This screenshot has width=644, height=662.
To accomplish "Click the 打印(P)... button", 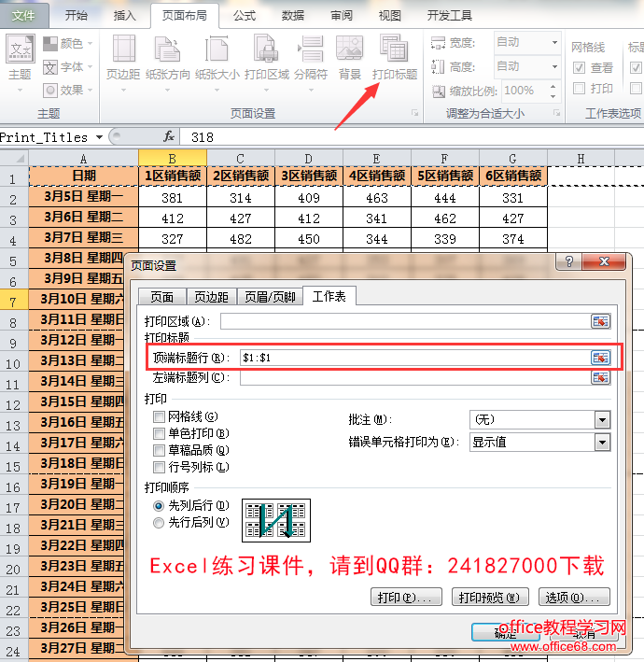I will (x=406, y=597).
